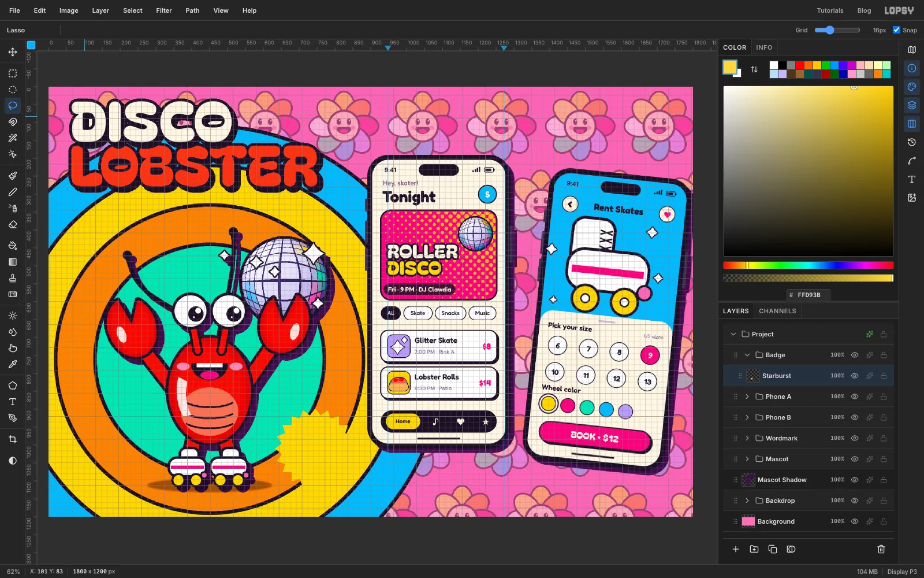
Task: Expand the Mascot group
Action: (747, 459)
